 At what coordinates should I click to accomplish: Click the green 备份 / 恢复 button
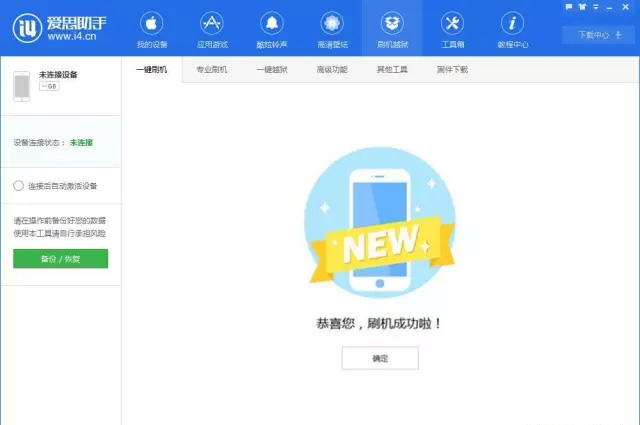pos(61,258)
